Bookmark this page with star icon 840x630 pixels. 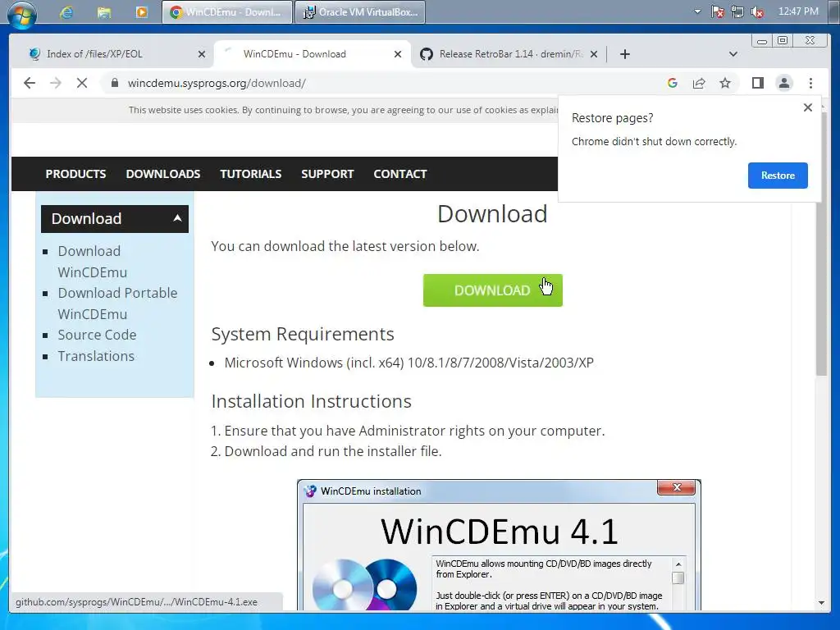(x=725, y=83)
